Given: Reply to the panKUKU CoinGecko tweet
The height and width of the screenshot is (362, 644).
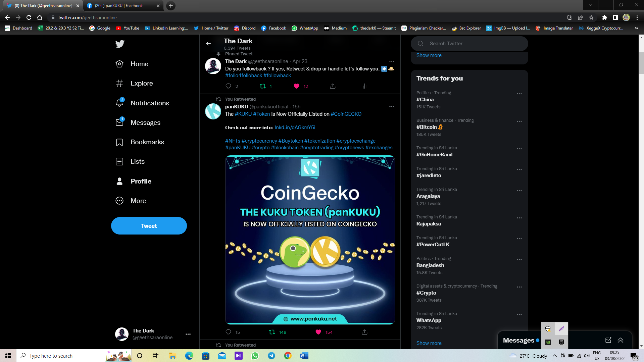Looking at the screenshot, I should point(229,332).
